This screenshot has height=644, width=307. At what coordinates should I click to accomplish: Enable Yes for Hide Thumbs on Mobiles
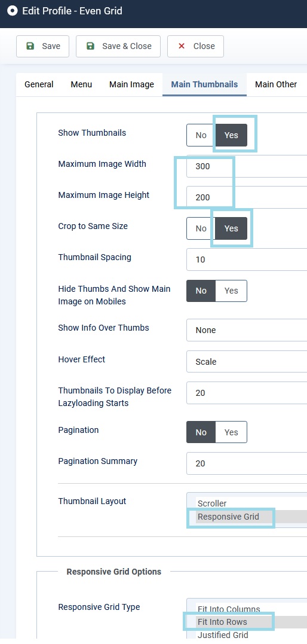pyautogui.click(x=231, y=291)
